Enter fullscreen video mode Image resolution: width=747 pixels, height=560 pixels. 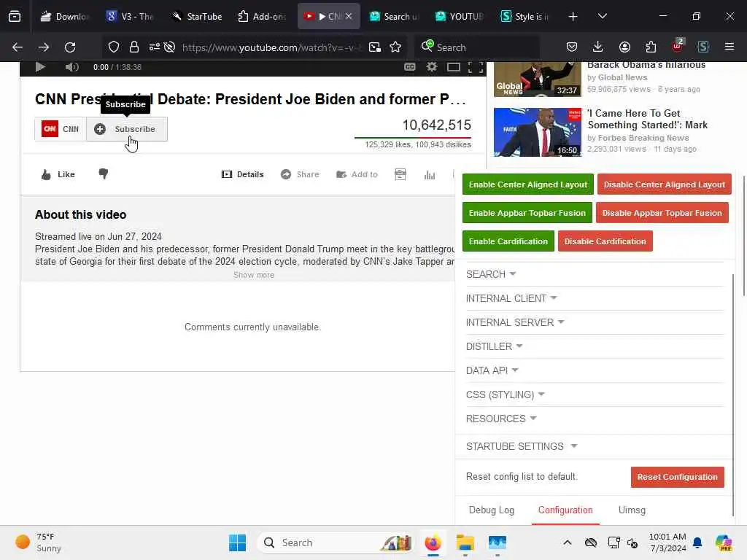[x=476, y=67]
